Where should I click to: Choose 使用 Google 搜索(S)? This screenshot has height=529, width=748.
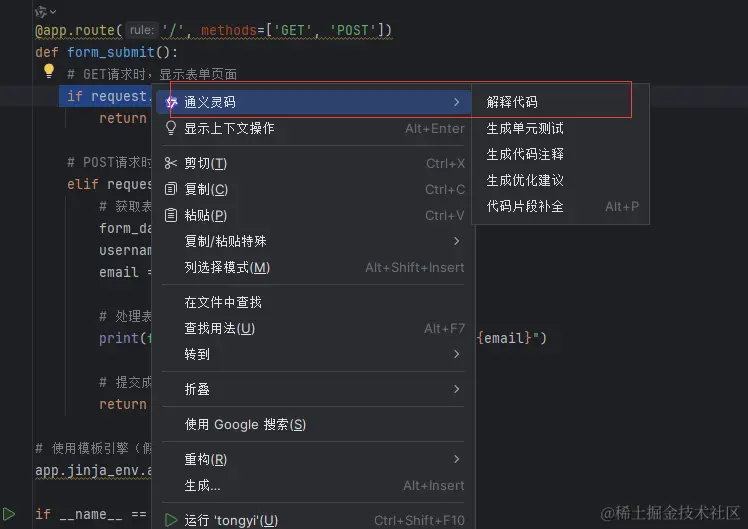[x=313, y=425]
